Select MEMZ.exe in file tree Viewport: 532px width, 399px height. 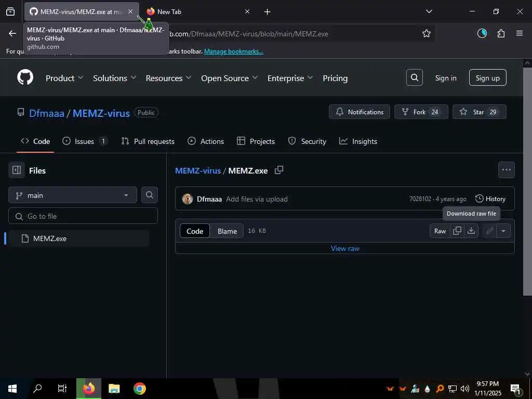(78, 238)
